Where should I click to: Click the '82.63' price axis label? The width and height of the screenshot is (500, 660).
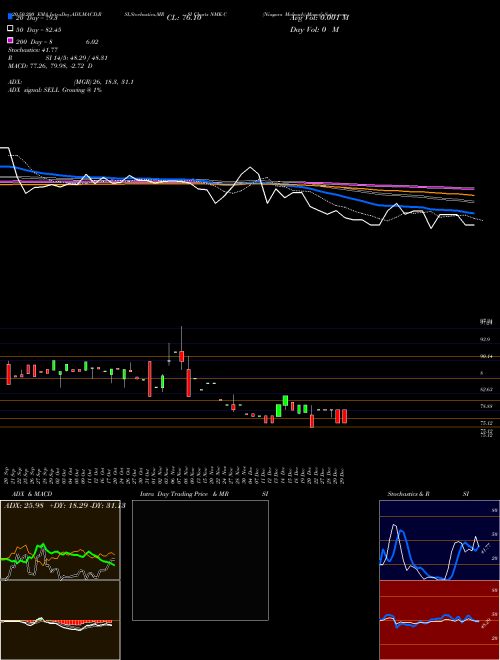[486, 389]
